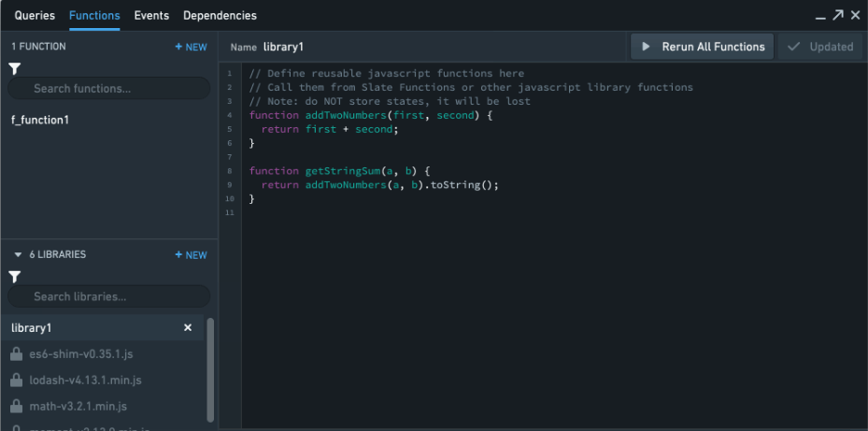Open the Events tab
The height and width of the screenshot is (431, 868).
151,16
